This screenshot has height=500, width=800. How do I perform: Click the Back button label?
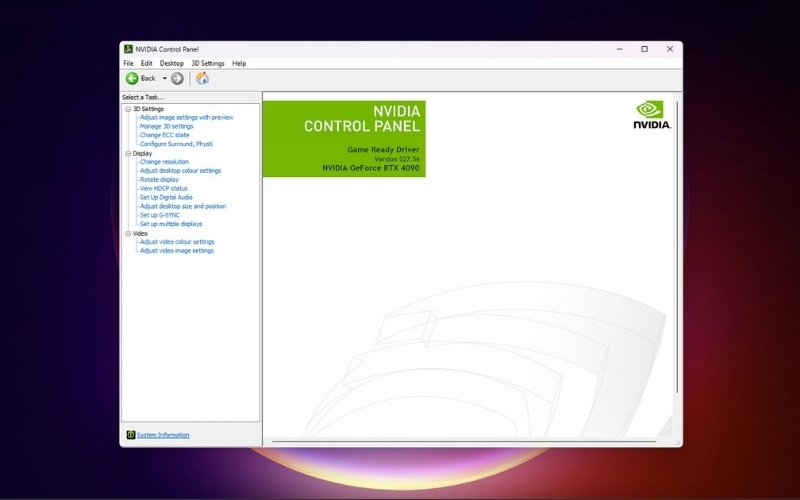[x=148, y=78]
